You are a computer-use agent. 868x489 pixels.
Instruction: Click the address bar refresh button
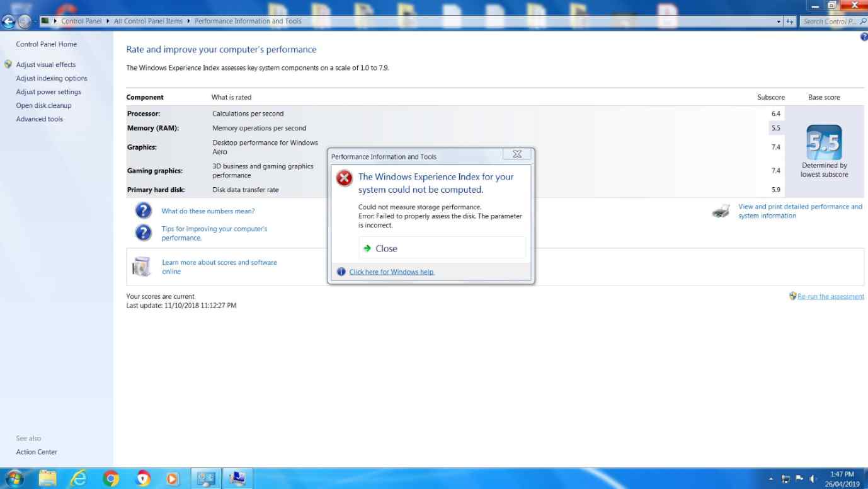tap(790, 21)
